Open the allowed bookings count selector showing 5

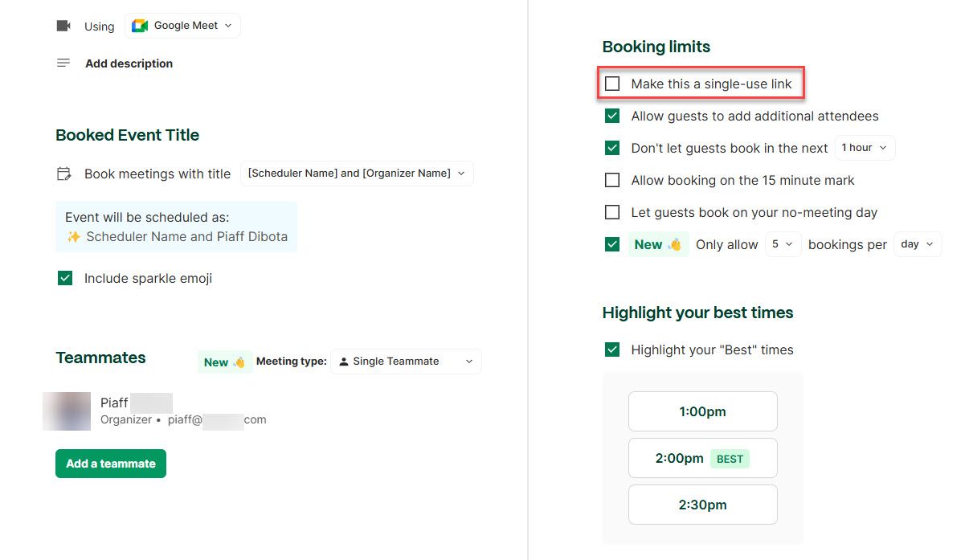click(x=783, y=243)
